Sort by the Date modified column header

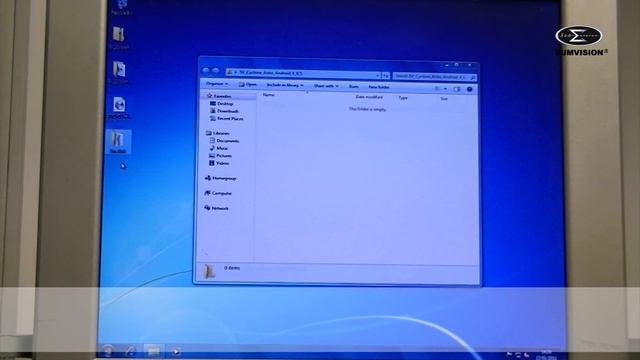pos(369,97)
